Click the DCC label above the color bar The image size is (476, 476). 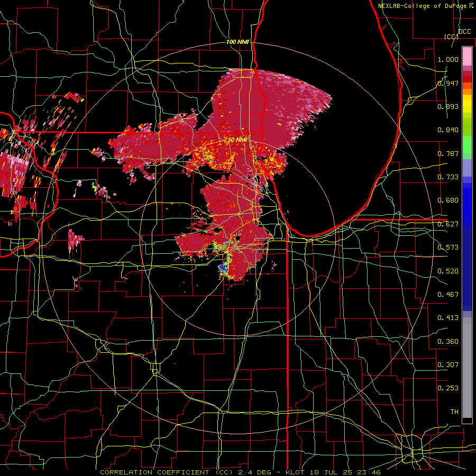click(465, 32)
